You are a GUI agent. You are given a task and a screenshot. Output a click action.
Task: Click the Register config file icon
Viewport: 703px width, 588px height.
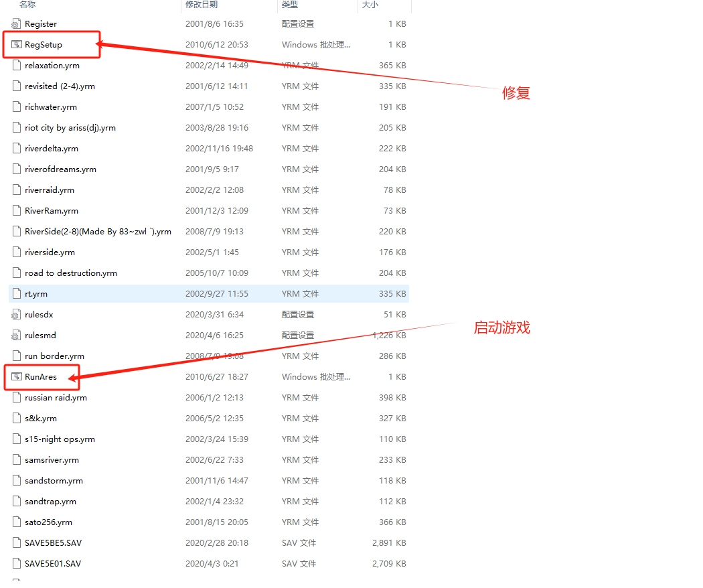16,24
